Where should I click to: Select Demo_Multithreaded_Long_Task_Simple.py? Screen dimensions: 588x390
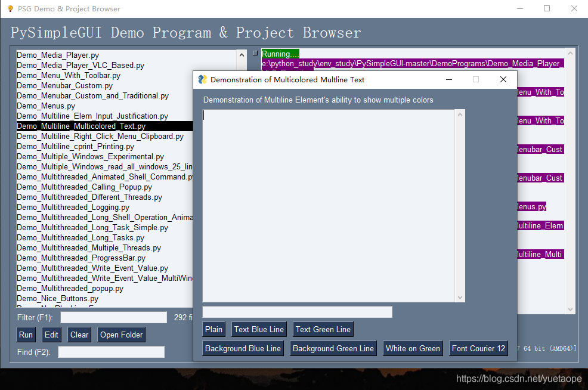[92, 227]
